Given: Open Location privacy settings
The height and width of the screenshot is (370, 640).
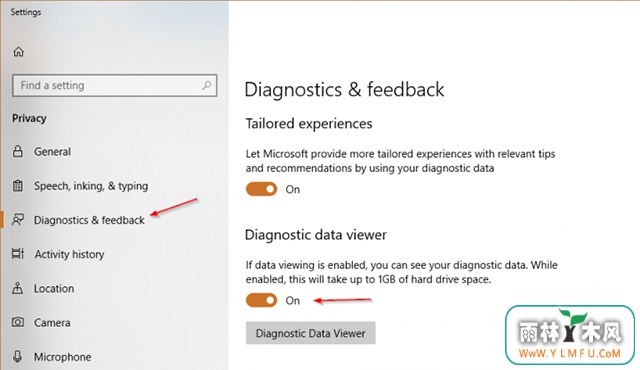Looking at the screenshot, I should click(54, 288).
